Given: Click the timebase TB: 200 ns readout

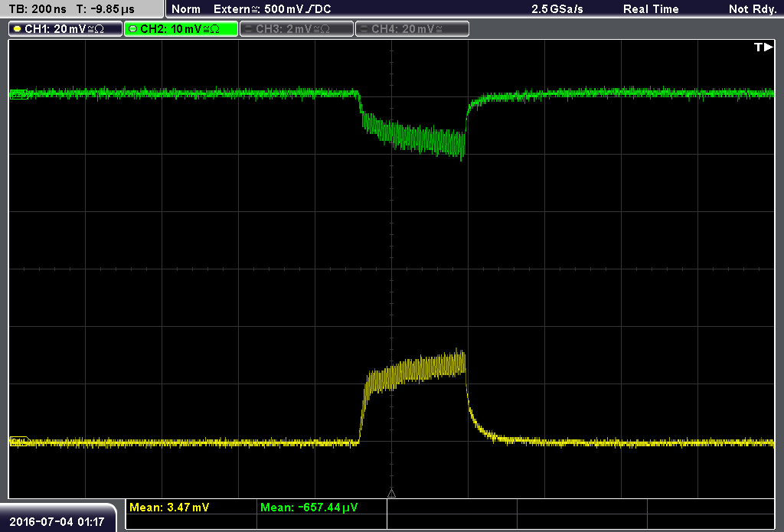Looking at the screenshot, I should [38, 9].
